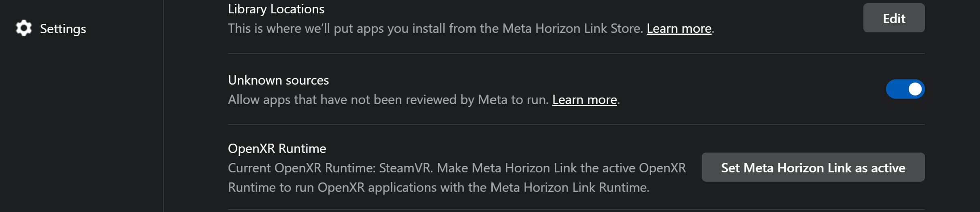Open Learn more link about Unknown sources

[x=584, y=100]
